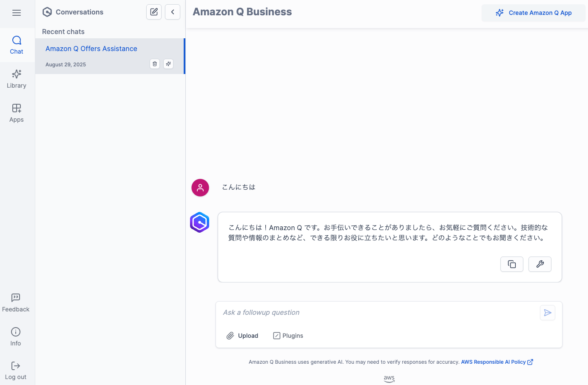Screen dimensions: 588x385
Task: Open the Library section
Action: click(17, 79)
